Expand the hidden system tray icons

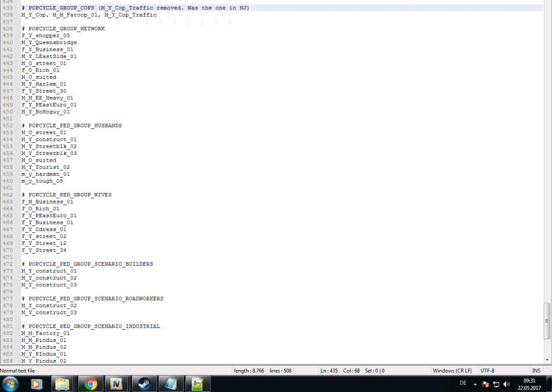click(x=475, y=384)
